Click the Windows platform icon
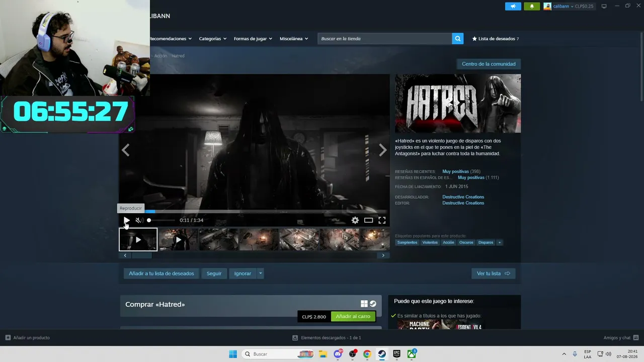Viewport: 644px width, 362px height. click(x=364, y=304)
